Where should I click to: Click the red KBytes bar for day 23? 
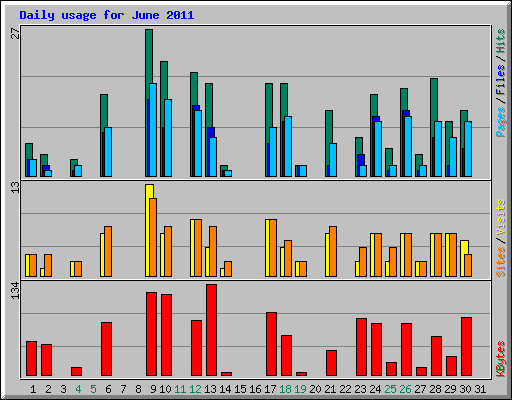click(361, 347)
